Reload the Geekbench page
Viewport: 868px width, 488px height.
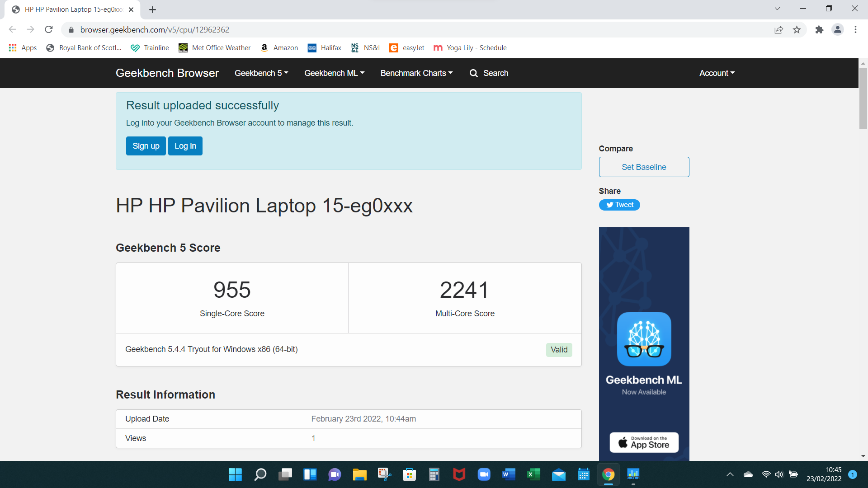pos(49,29)
